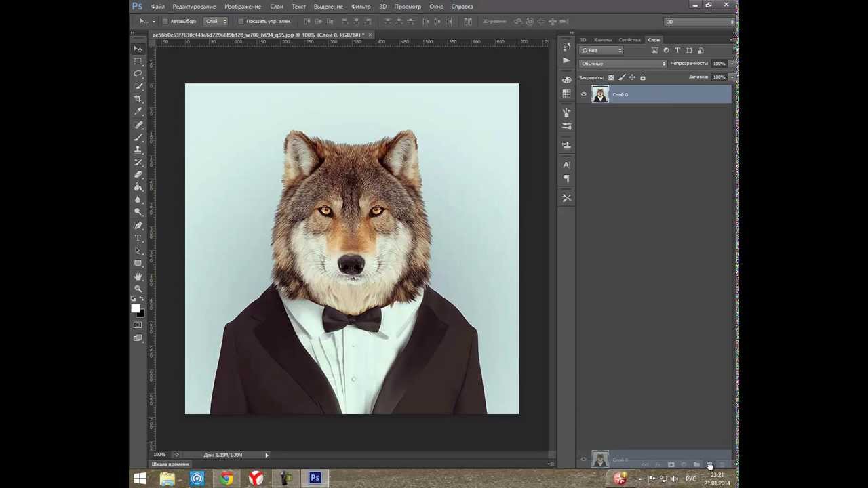Image resolution: width=868 pixels, height=488 pixels.
Task: Open the Фильтр menu
Action: click(x=361, y=7)
